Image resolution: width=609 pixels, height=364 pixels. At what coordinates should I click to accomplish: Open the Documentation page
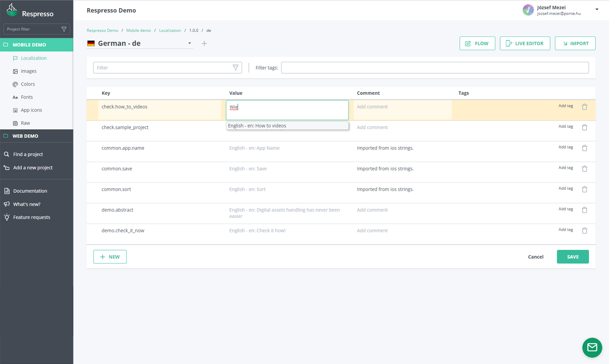click(x=30, y=191)
